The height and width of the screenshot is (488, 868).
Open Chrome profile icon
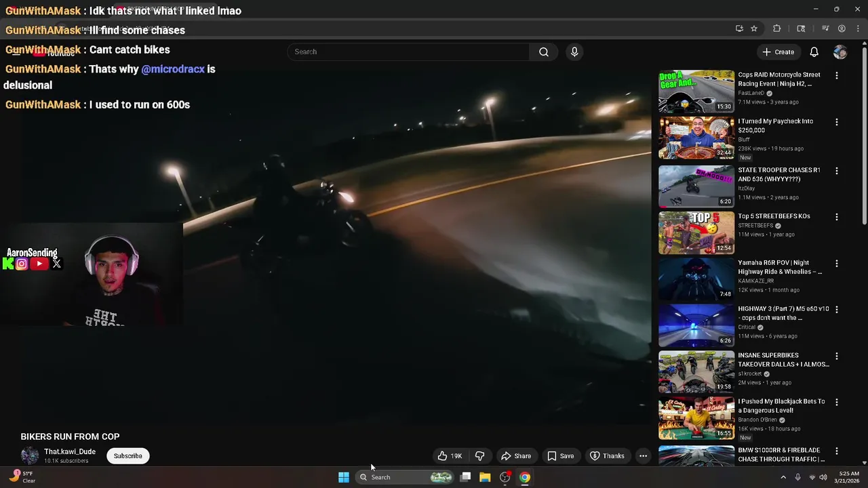(x=842, y=28)
